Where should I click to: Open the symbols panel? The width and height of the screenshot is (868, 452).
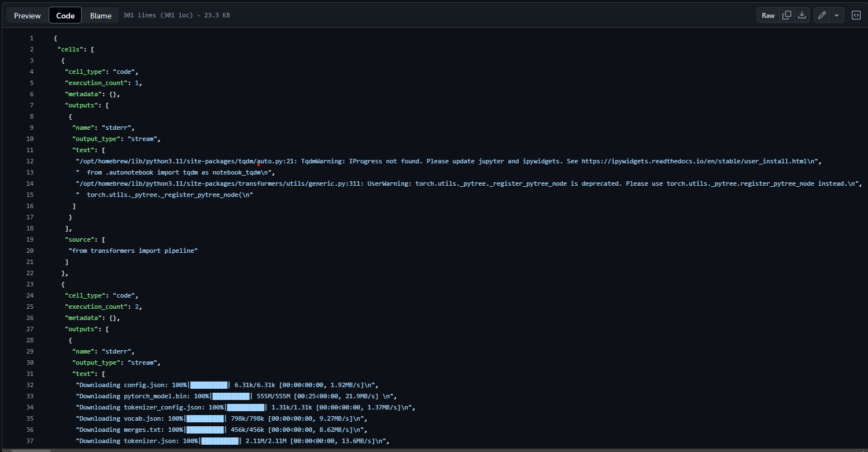[x=856, y=15]
